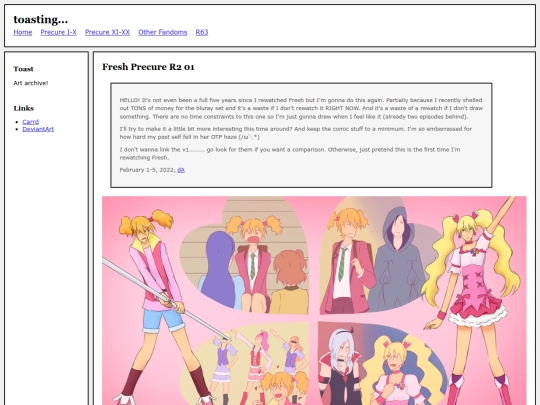Click the paragraph starting with HELLO!
The width and height of the screenshot is (540, 405).
click(x=301, y=108)
